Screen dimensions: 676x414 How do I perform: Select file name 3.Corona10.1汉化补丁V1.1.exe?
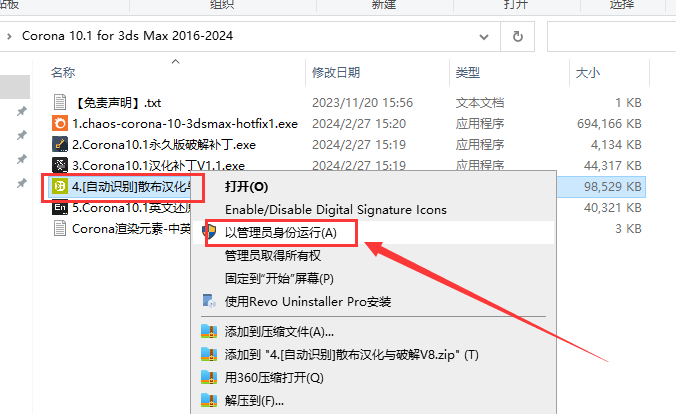coord(158,166)
